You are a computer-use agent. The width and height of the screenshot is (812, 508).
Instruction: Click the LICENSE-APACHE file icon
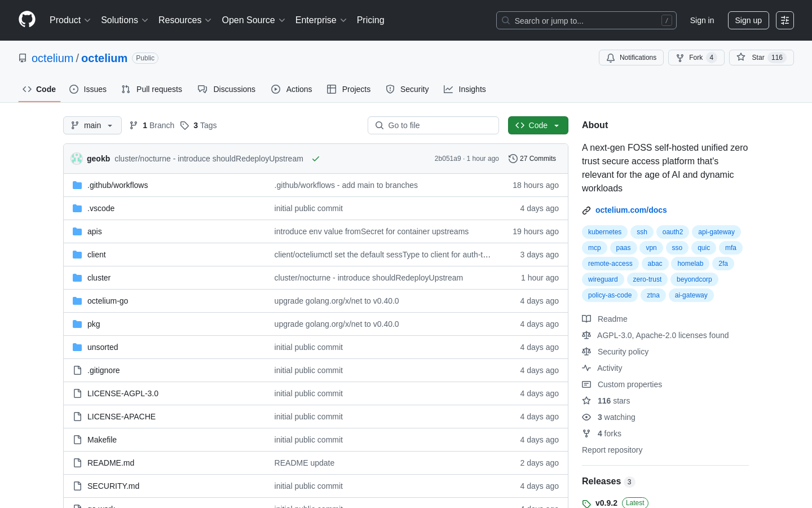pyautogui.click(x=77, y=417)
